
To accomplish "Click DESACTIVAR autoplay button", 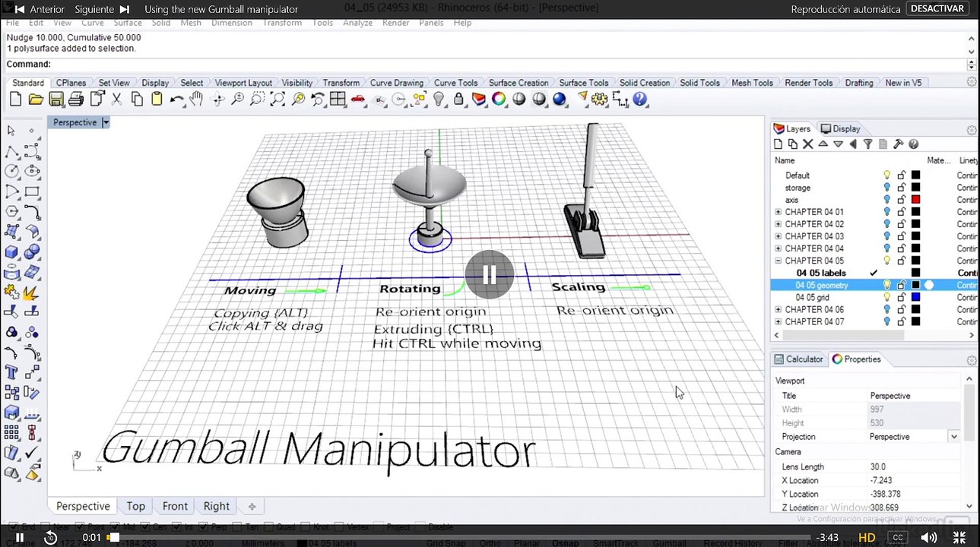I will [x=937, y=9].
